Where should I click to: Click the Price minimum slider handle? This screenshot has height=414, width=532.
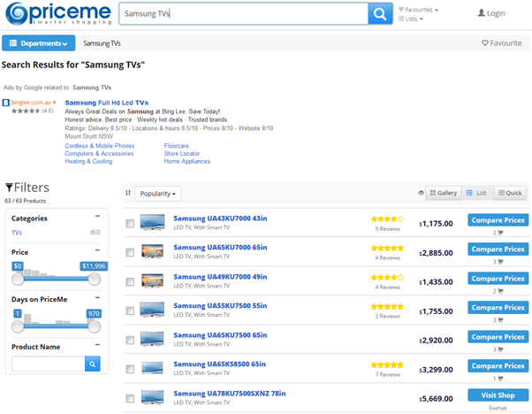tap(18, 279)
